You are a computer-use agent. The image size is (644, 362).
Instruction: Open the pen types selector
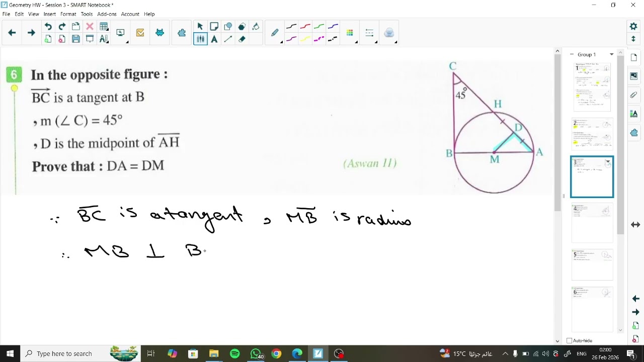pos(275,33)
